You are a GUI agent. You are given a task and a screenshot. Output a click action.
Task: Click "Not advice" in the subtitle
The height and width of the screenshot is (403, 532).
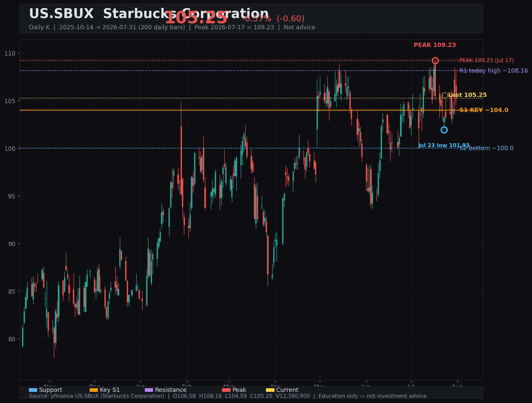(299, 27)
